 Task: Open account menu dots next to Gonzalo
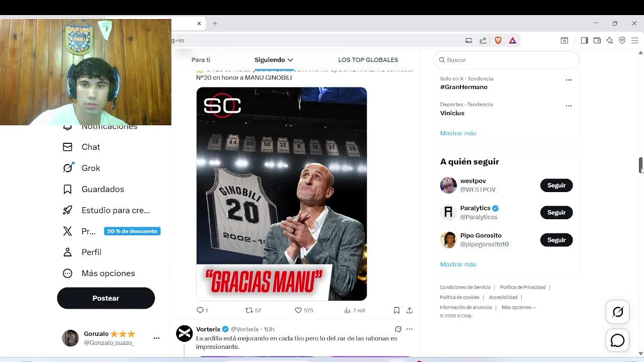(156, 338)
